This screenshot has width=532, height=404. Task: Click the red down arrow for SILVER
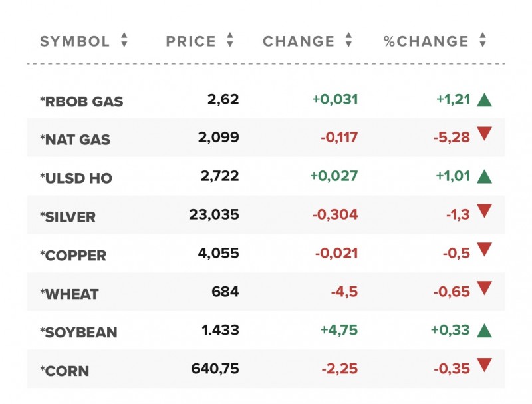point(484,212)
